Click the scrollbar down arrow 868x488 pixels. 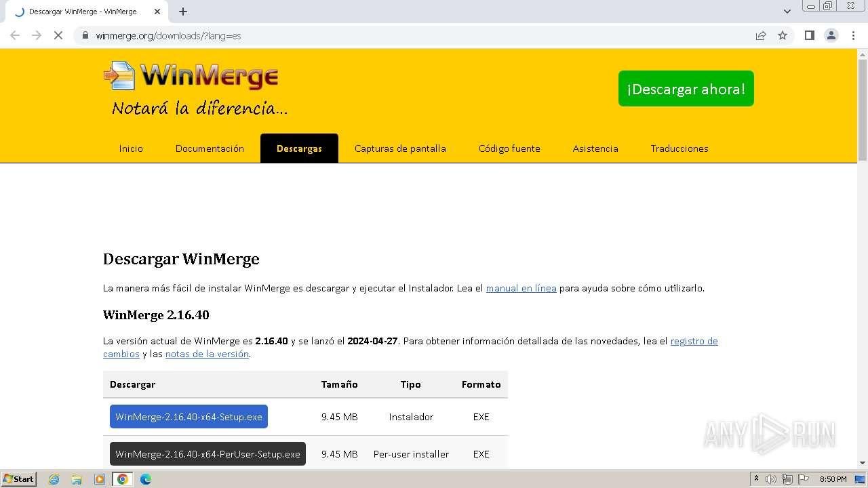[x=863, y=463]
